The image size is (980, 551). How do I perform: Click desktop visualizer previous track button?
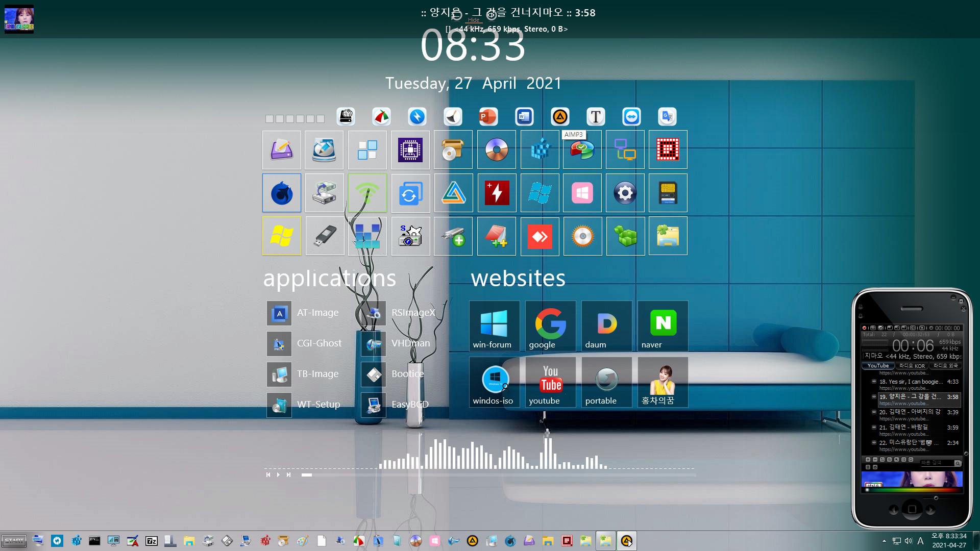tap(268, 475)
